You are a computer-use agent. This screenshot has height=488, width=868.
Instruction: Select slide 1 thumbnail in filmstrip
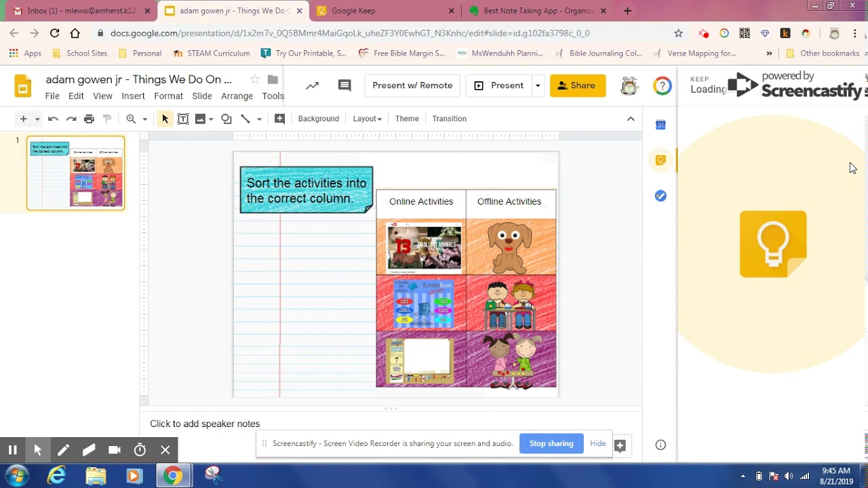point(76,173)
